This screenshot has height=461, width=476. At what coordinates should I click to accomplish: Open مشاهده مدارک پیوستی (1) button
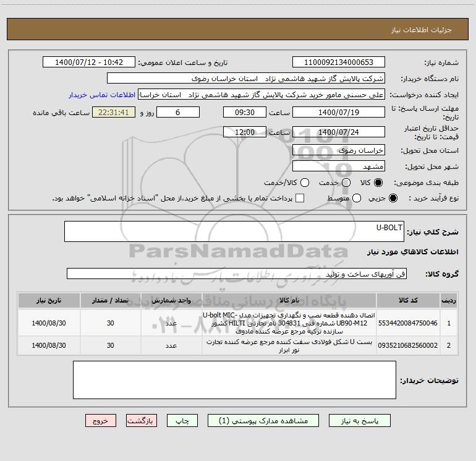click(263, 421)
